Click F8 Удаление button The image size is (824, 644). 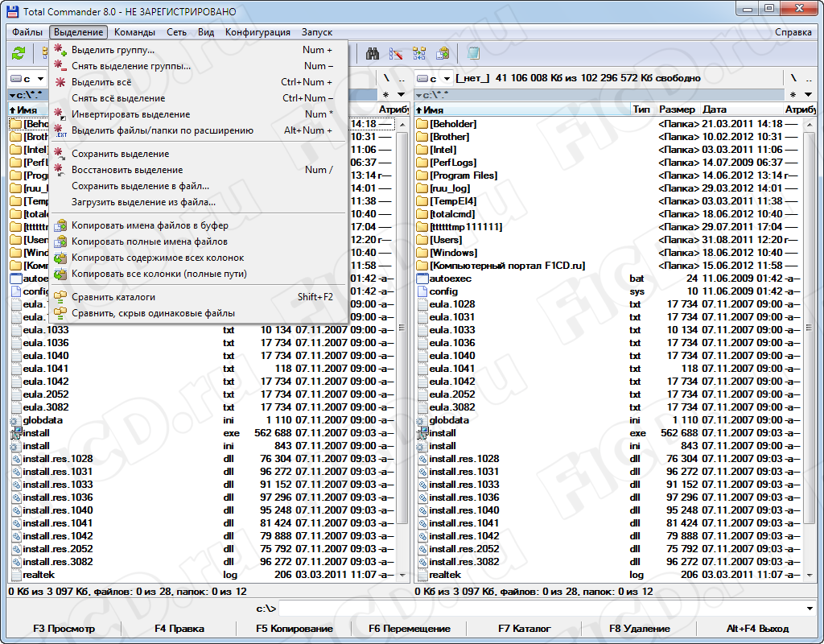coord(640,629)
